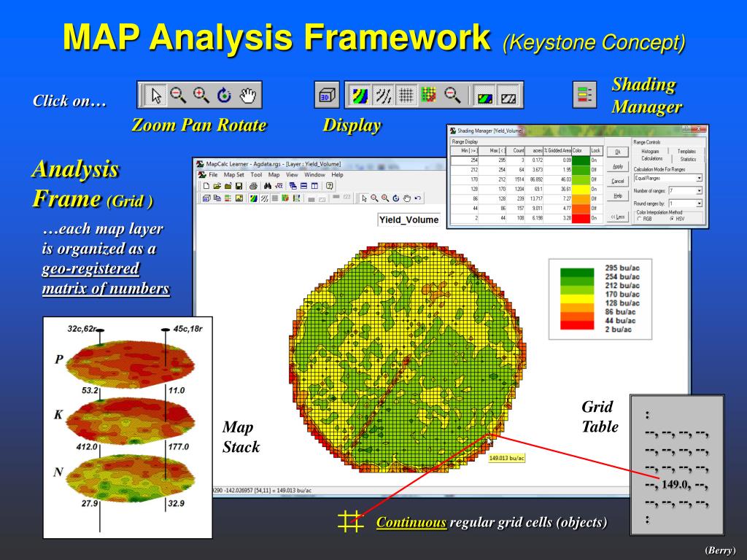
Task: Open the enlarged Shading Manager legend icon
Action: (584, 94)
